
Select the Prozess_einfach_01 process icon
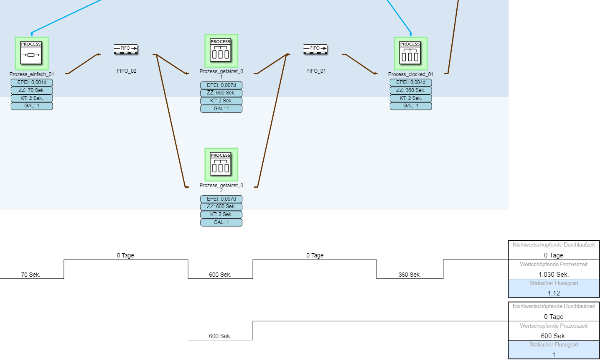point(32,53)
